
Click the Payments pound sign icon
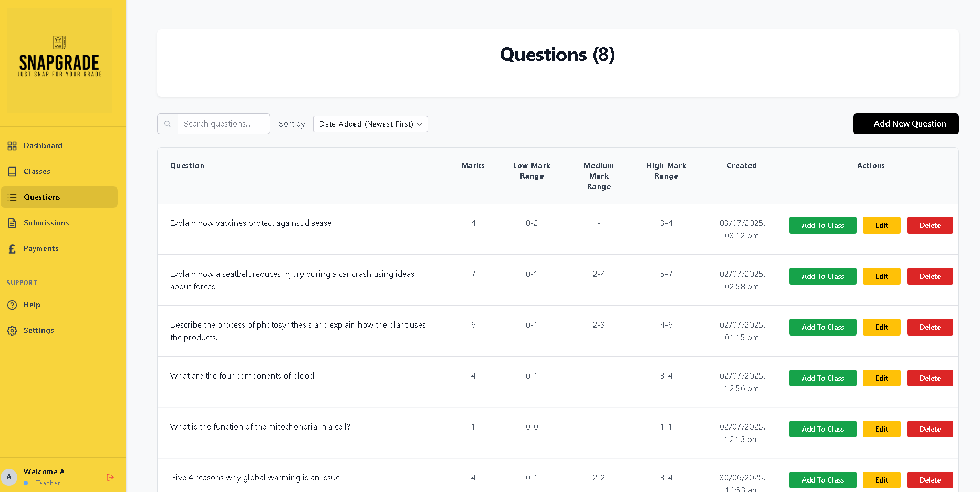tap(12, 249)
